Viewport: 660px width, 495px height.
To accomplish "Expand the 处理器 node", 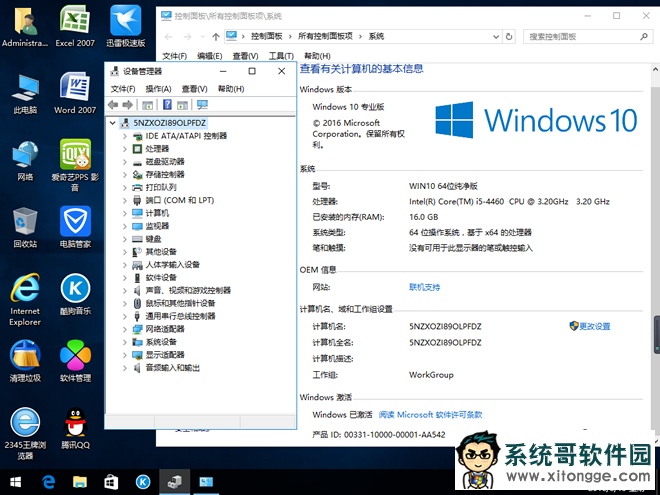I will [125, 149].
